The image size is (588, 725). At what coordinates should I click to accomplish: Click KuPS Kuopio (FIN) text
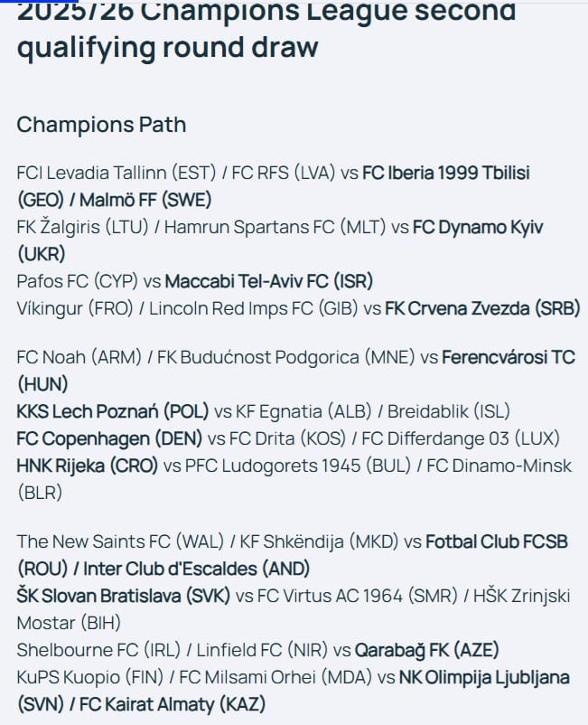(x=90, y=677)
